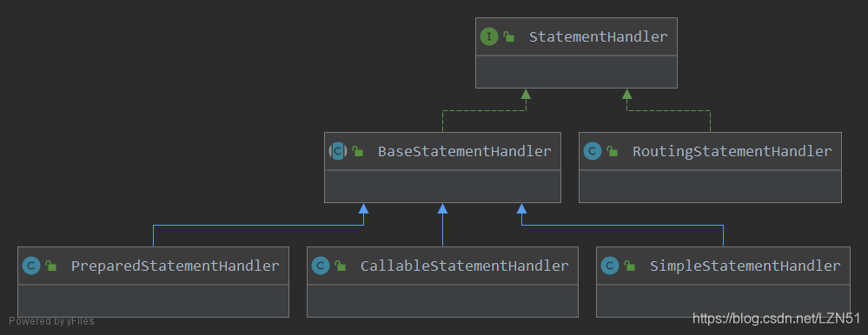Select the StatementHandler node title
Screen dimensions: 868x335
point(599,37)
